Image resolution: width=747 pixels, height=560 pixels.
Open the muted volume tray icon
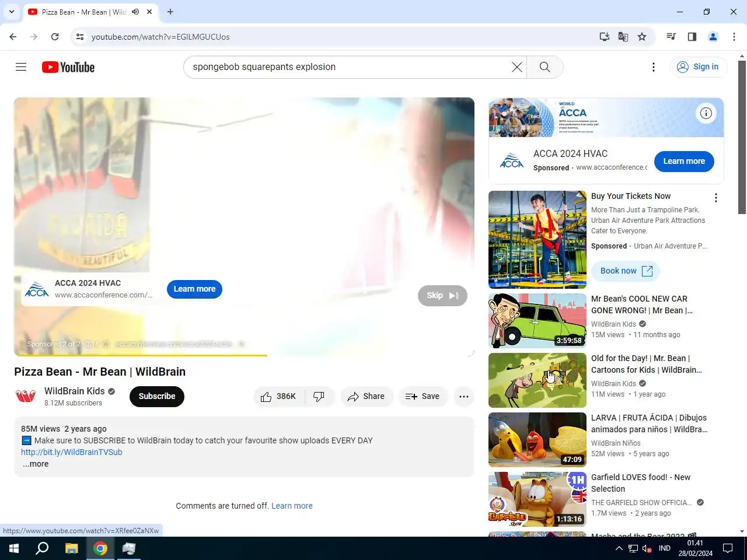(x=647, y=548)
